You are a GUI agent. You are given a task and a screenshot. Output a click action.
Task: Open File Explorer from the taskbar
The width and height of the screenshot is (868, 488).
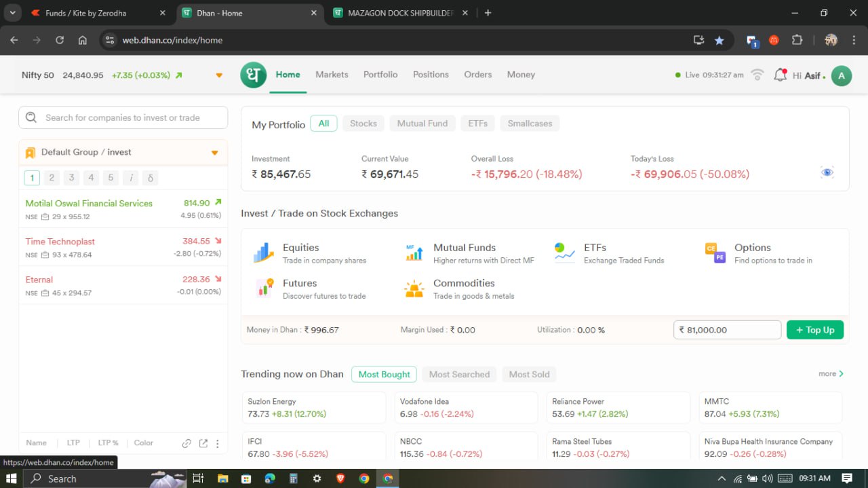pos(222,478)
